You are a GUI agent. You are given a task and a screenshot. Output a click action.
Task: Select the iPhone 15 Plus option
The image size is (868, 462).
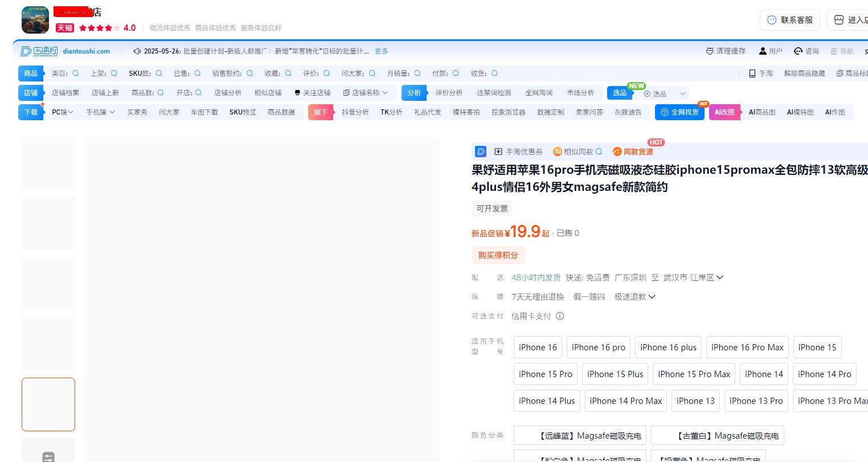615,374
